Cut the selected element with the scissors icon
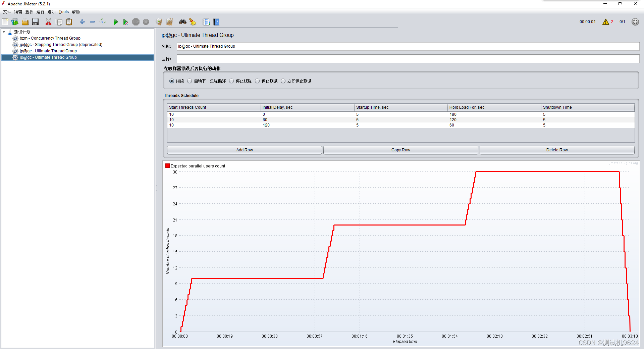 pyautogui.click(x=49, y=22)
